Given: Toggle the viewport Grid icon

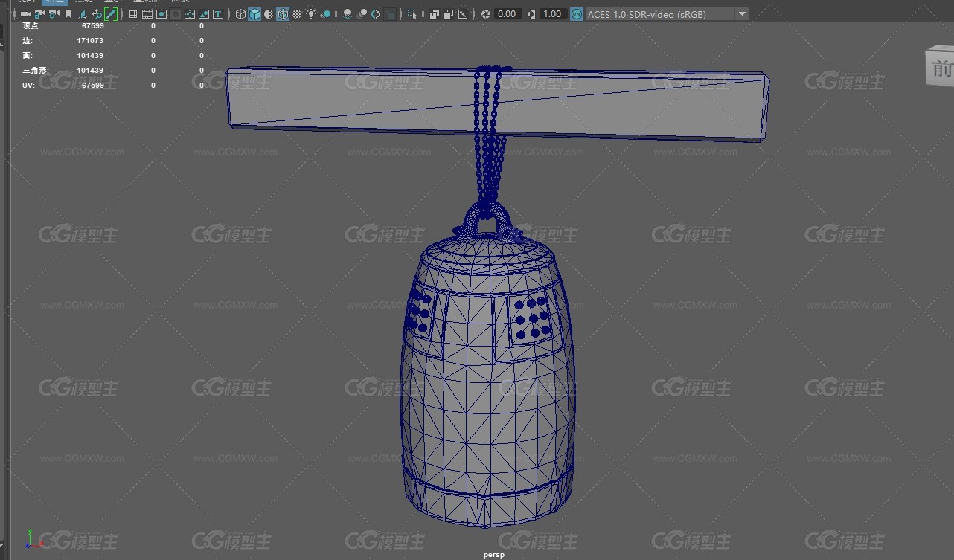Looking at the screenshot, I should pyautogui.click(x=133, y=14).
